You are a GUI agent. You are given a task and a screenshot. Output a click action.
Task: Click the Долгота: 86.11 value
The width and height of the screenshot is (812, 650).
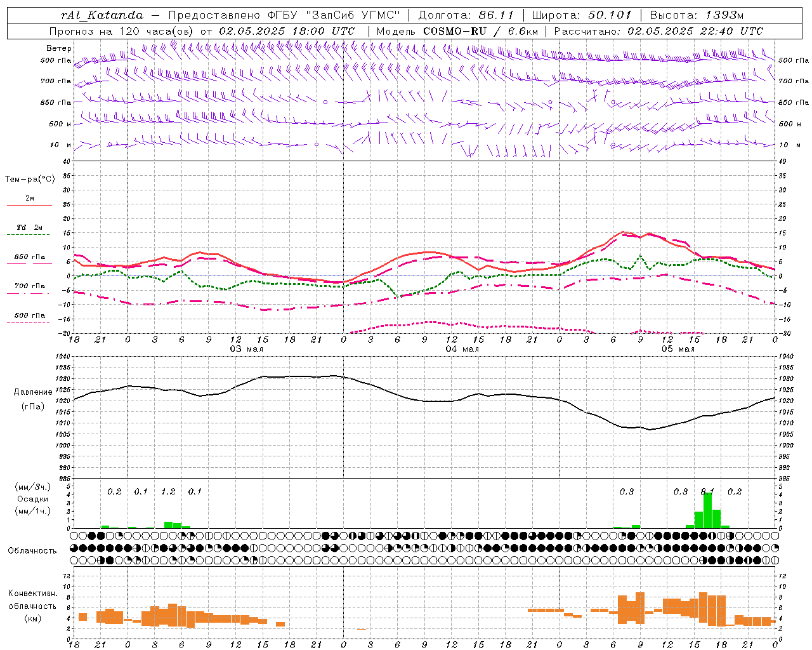pos(465,15)
